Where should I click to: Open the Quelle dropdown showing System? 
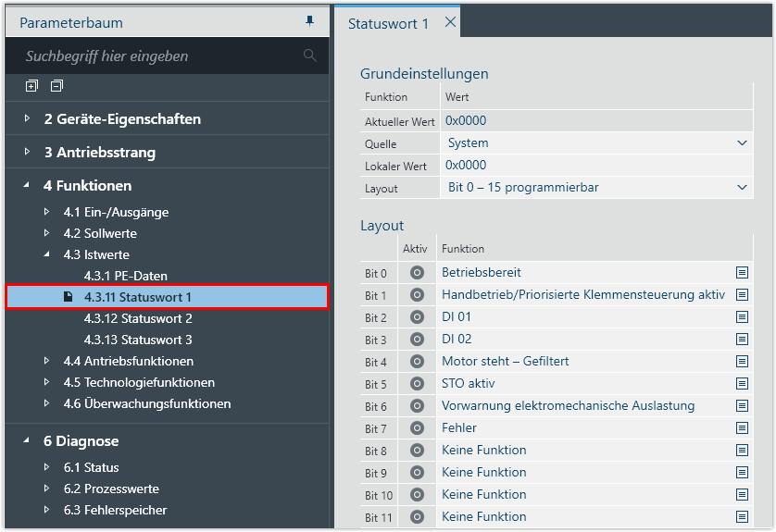pos(596,143)
